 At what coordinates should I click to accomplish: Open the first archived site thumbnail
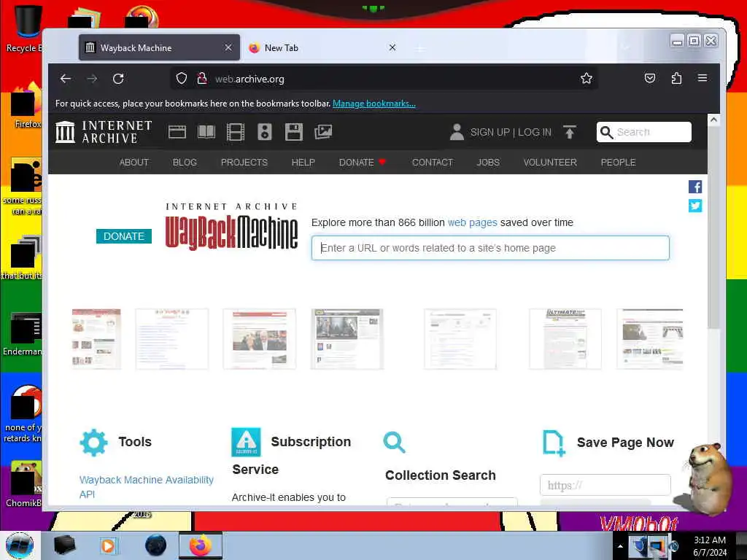[96, 338]
